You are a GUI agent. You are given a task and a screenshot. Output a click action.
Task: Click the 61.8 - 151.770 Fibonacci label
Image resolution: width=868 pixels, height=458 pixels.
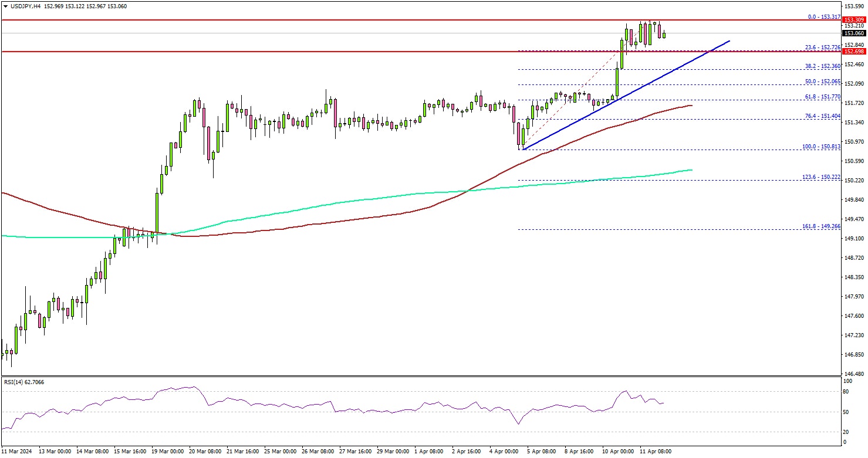[x=824, y=97]
